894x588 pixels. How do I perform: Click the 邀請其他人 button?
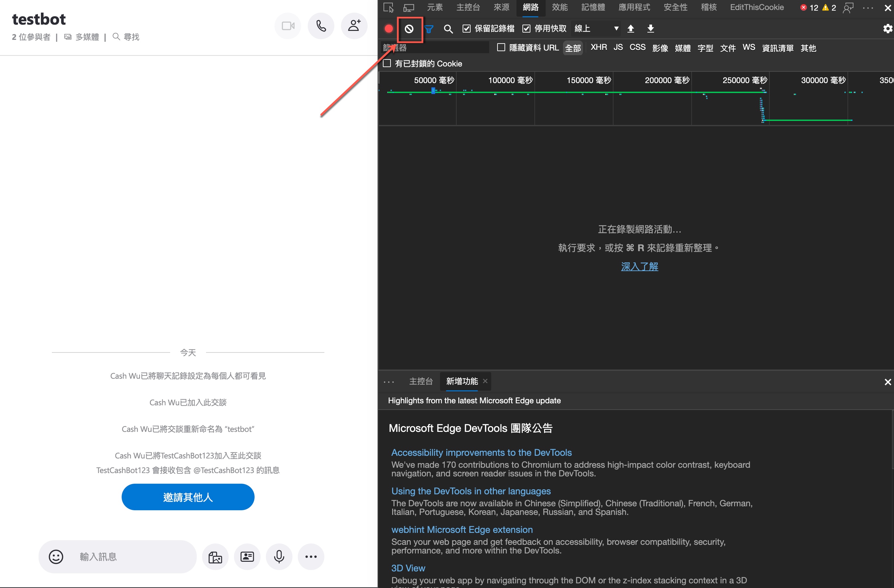point(188,497)
